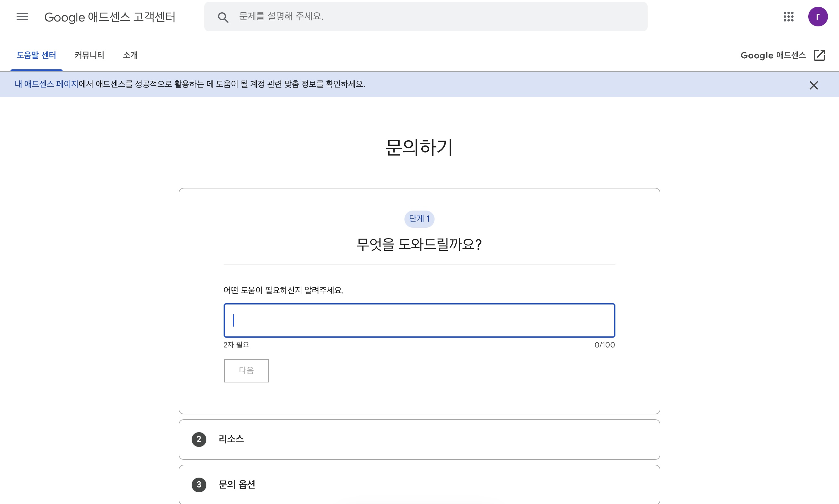839x504 pixels.
Task: Dismiss the blue info banner
Action: (x=814, y=85)
